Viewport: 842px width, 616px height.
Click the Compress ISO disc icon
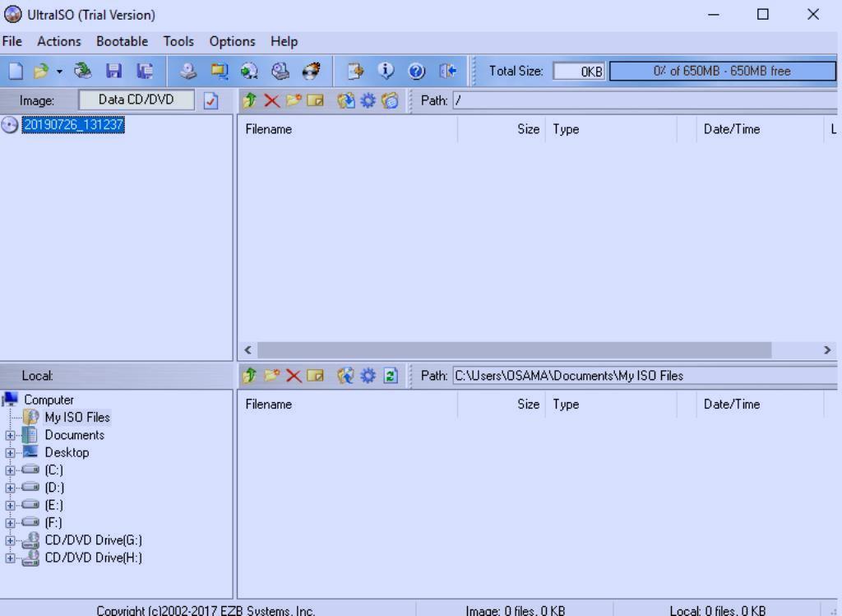pos(249,71)
